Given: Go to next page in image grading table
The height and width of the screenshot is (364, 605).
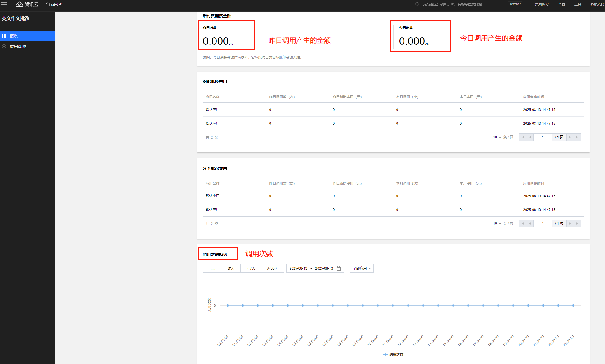Looking at the screenshot, I should pos(570,137).
